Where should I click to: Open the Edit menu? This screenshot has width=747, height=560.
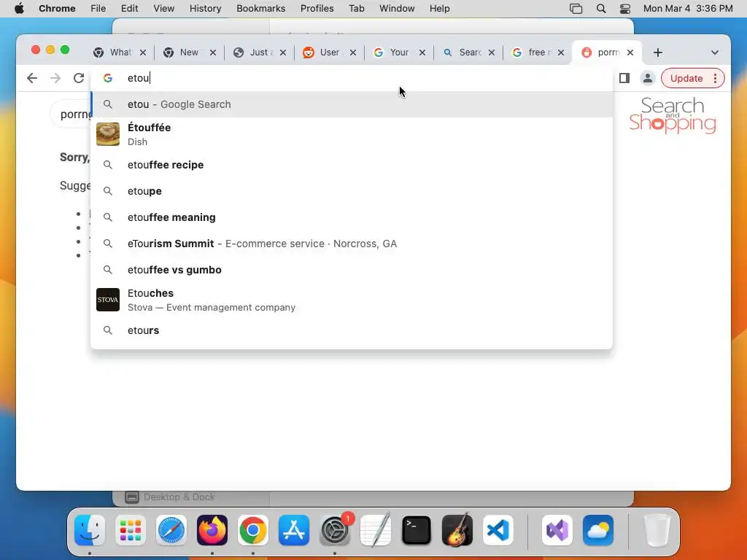click(x=129, y=9)
